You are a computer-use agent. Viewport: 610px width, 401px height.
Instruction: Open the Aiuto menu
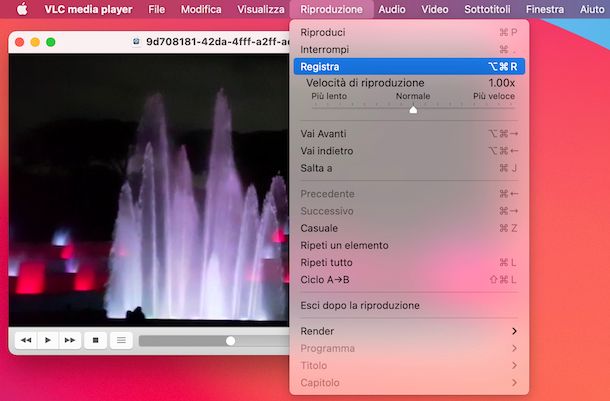tap(592, 9)
